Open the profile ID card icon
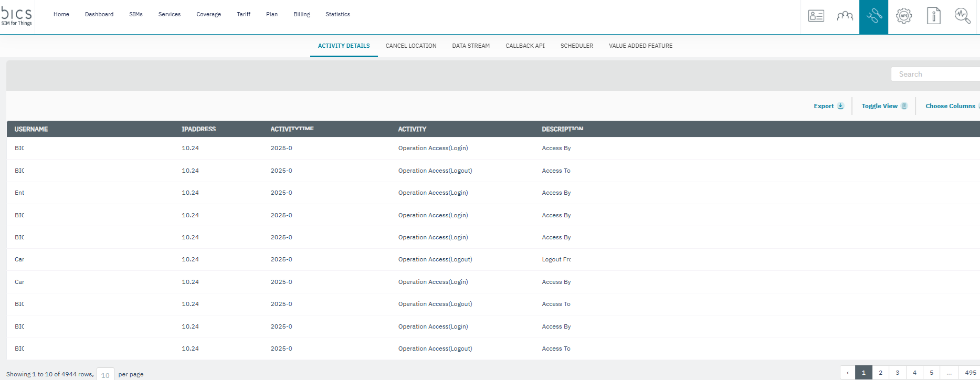 coord(816,16)
